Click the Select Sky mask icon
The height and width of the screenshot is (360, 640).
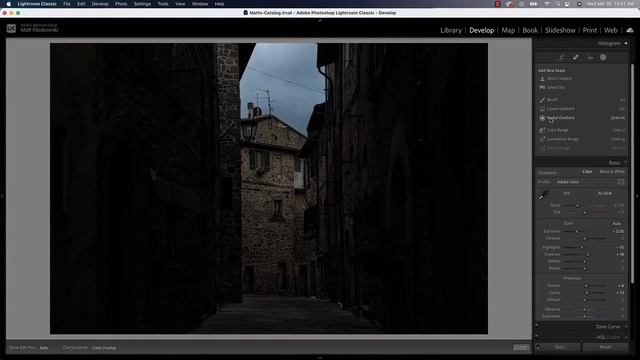point(542,87)
